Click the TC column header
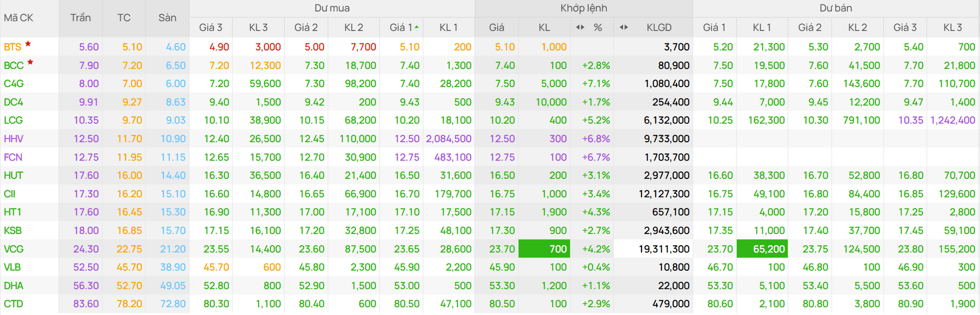The height and width of the screenshot is (315, 980). tap(124, 18)
